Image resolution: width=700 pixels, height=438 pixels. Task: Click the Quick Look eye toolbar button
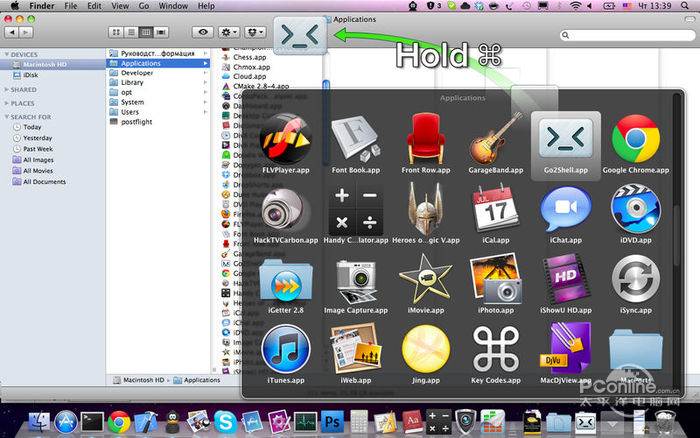(x=204, y=31)
